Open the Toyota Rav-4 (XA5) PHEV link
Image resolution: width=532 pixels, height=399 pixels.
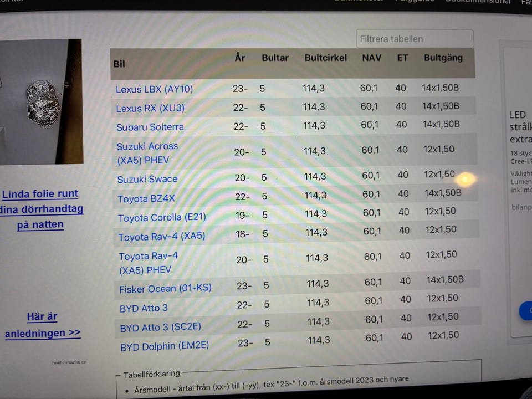pos(149,263)
